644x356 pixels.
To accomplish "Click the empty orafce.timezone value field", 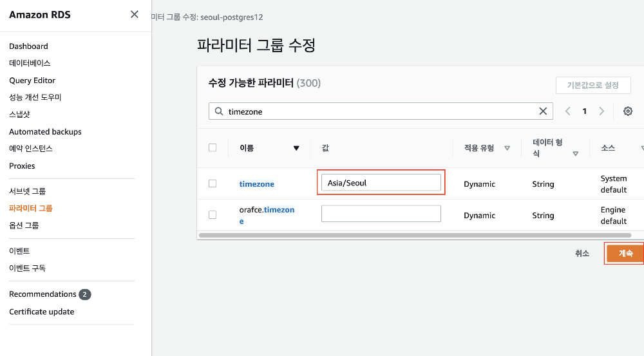I will [x=381, y=214].
